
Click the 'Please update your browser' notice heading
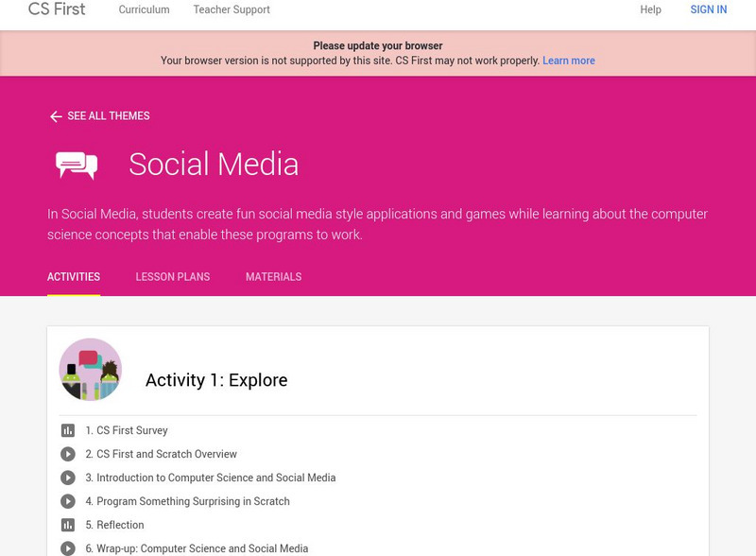click(x=377, y=45)
